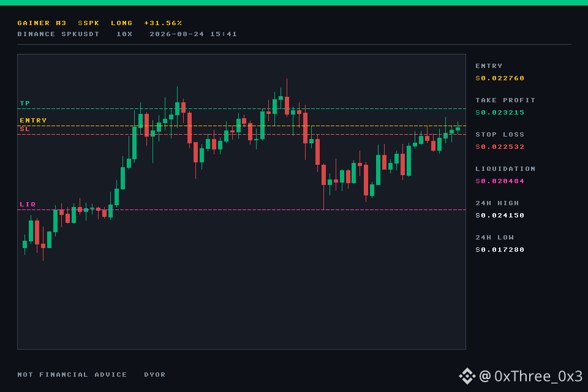Click the TP line label on chart
The height and width of the screenshot is (392, 588).
coord(24,103)
